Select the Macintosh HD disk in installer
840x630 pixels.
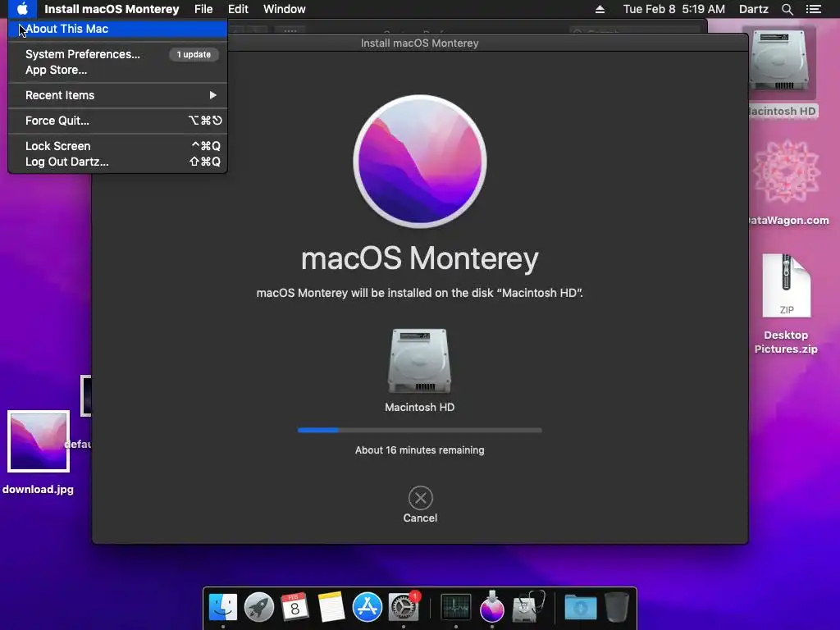tap(419, 362)
